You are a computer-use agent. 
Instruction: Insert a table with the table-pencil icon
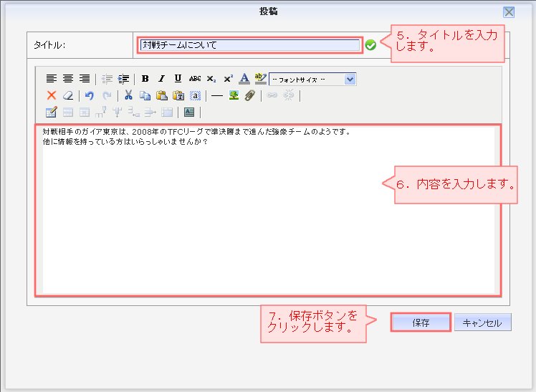pos(52,112)
